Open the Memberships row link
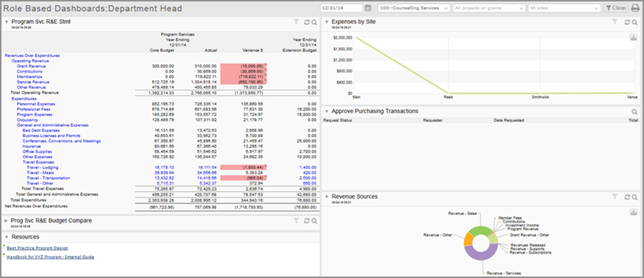 [x=29, y=77]
